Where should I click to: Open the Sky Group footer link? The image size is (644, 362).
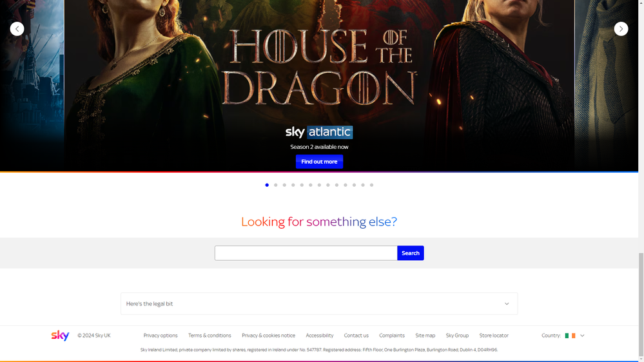point(457,336)
